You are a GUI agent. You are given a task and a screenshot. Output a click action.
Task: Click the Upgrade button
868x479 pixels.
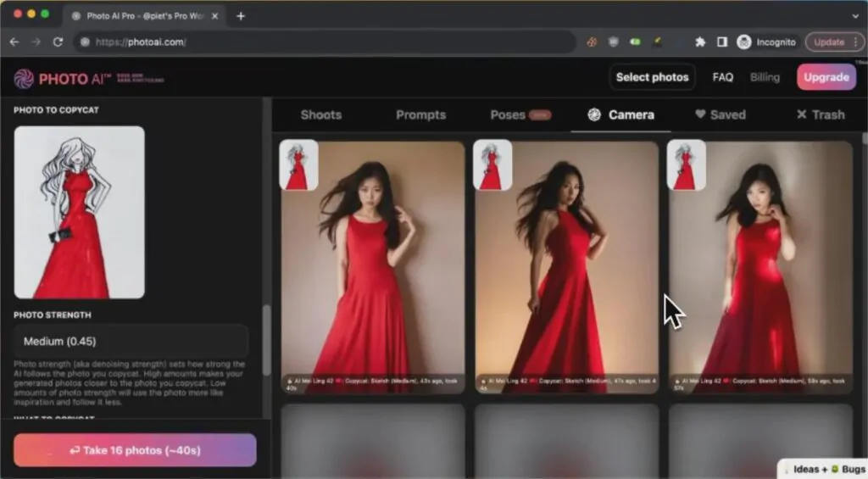tap(826, 77)
